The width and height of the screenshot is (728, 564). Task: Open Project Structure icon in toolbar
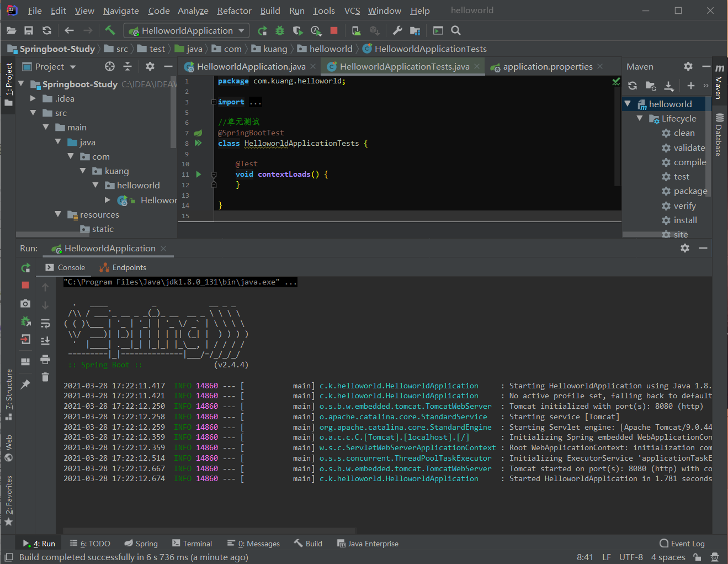click(415, 30)
